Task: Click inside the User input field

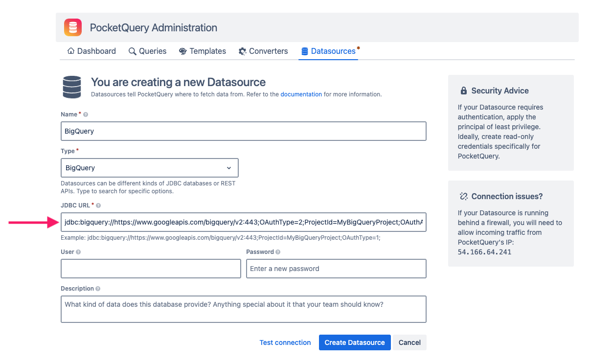Action: pyautogui.click(x=150, y=268)
